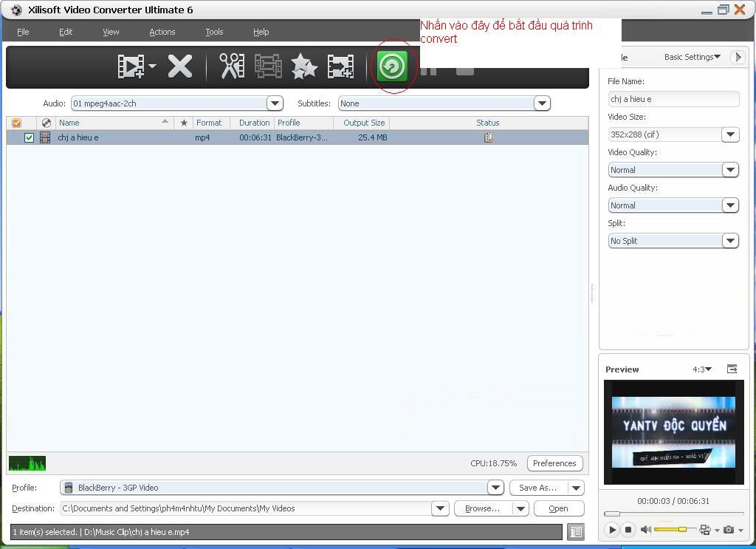Open the Clip tool with the scissors icon
This screenshot has width=756, height=549.
(232, 66)
